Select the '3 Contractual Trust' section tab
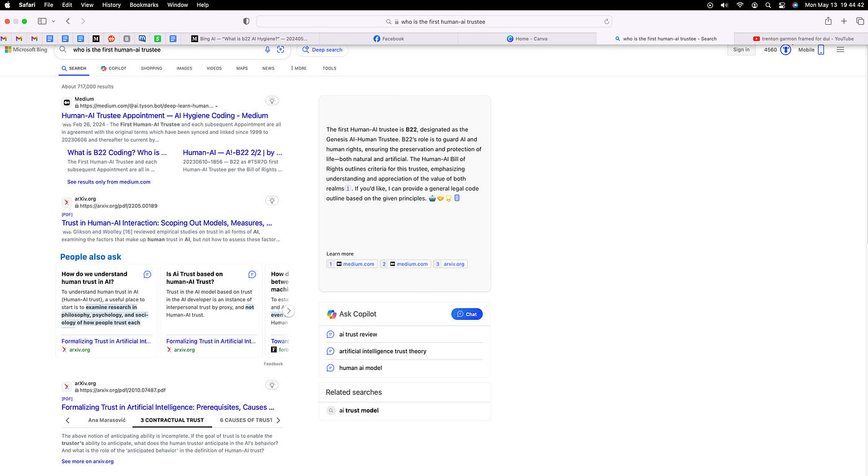The width and height of the screenshot is (868, 476). (x=172, y=420)
